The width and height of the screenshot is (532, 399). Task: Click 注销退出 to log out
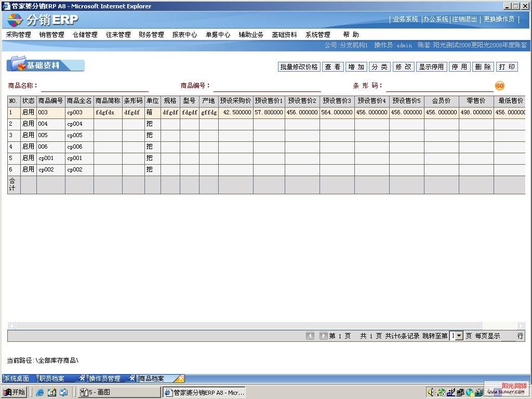464,18
